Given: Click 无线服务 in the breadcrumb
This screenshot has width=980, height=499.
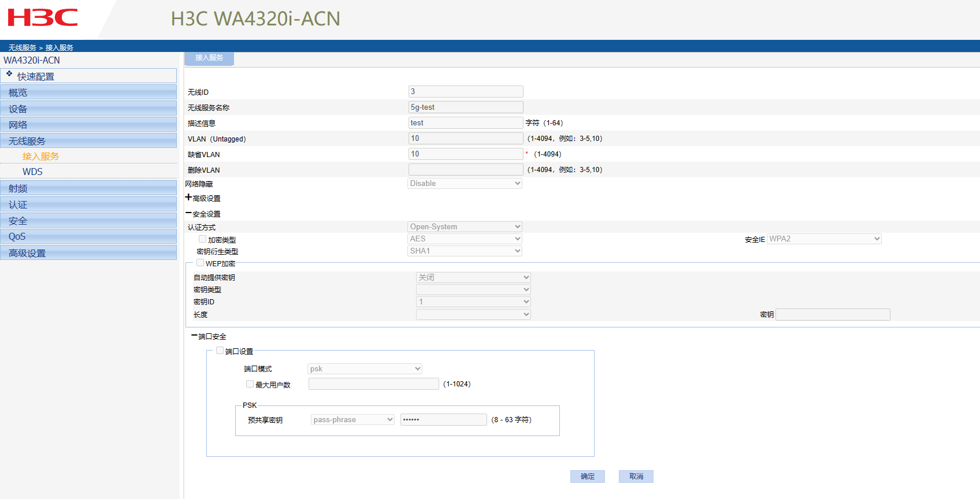Looking at the screenshot, I should click(x=23, y=47).
